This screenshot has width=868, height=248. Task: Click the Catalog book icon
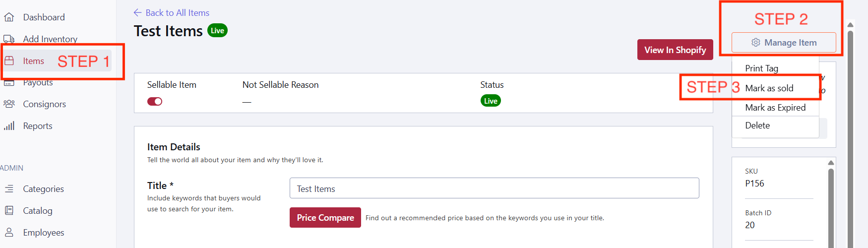coord(9,211)
